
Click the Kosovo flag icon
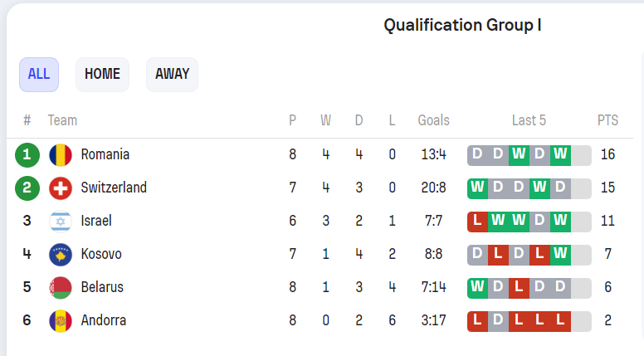[x=61, y=254]
